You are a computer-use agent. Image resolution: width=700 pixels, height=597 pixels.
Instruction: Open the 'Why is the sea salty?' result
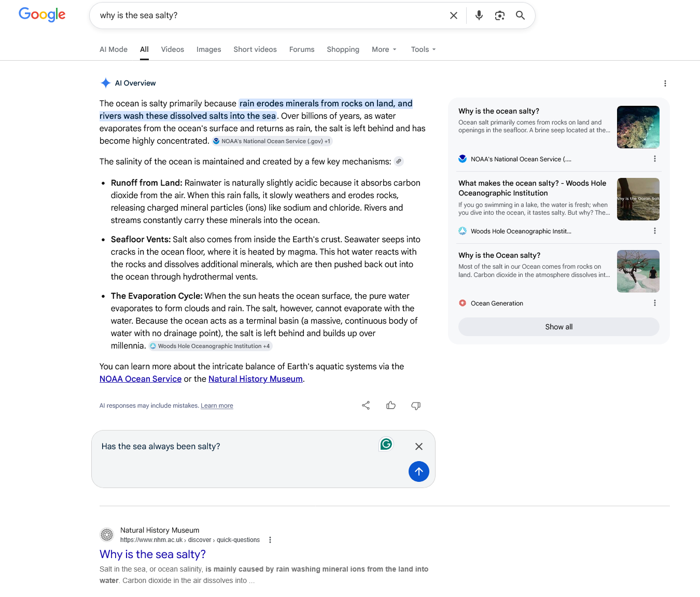point(152,554)
